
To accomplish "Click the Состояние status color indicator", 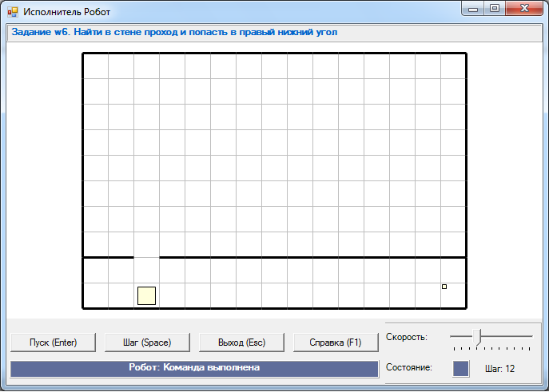I will click(461, 368).
